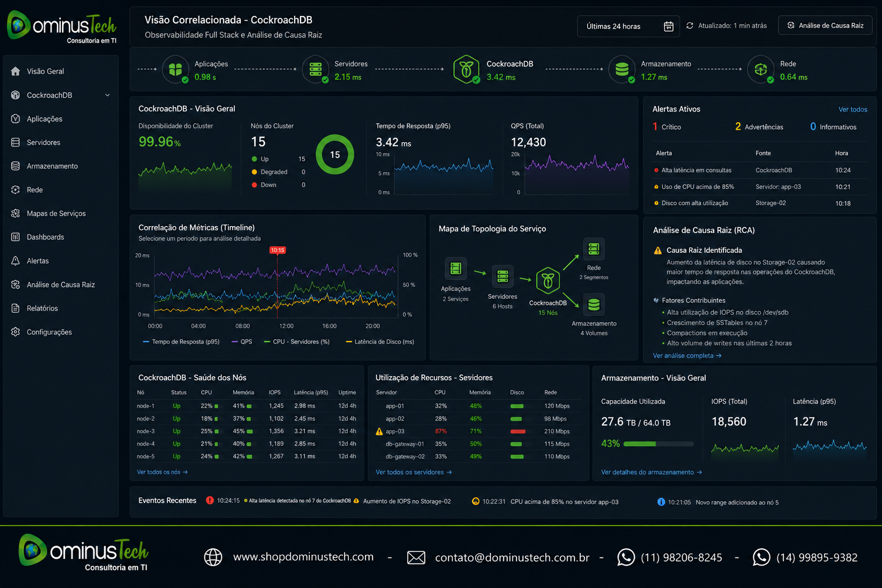Open the Últimas 24 horas time range dropdown

(628, 26)
